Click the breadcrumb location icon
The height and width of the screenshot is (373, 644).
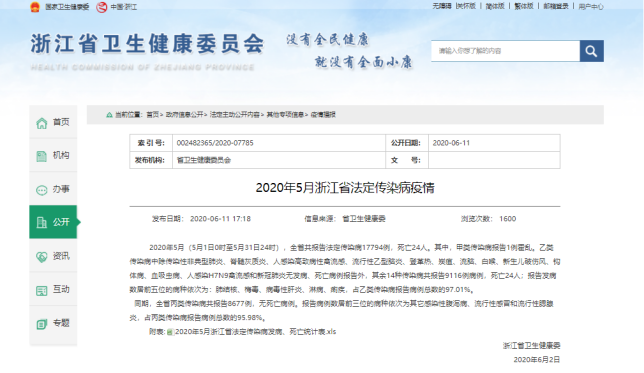(x=109, y=115)
